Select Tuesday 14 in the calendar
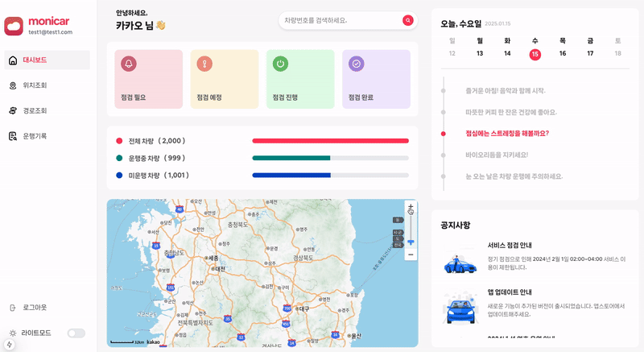 [507, 53]
